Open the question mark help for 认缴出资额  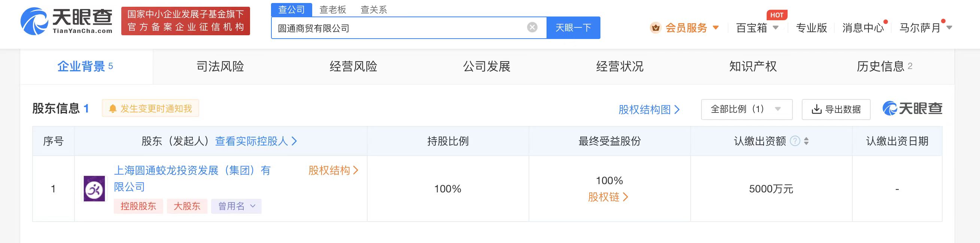[795, 141]
